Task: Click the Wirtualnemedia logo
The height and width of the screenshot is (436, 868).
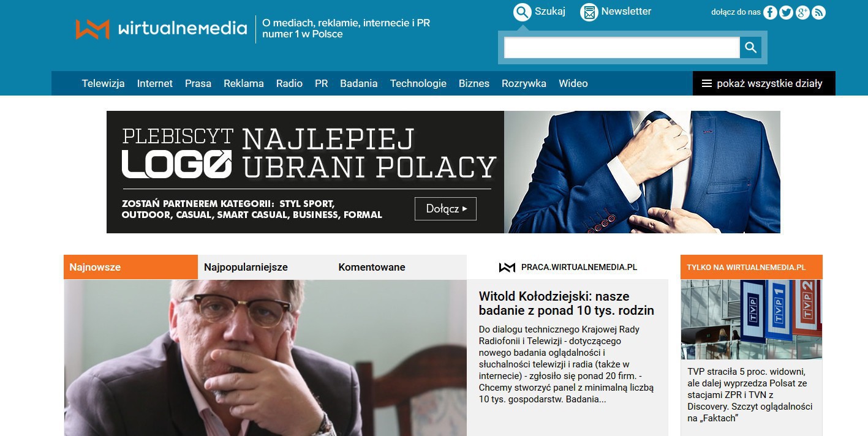Action: [161, 28]
